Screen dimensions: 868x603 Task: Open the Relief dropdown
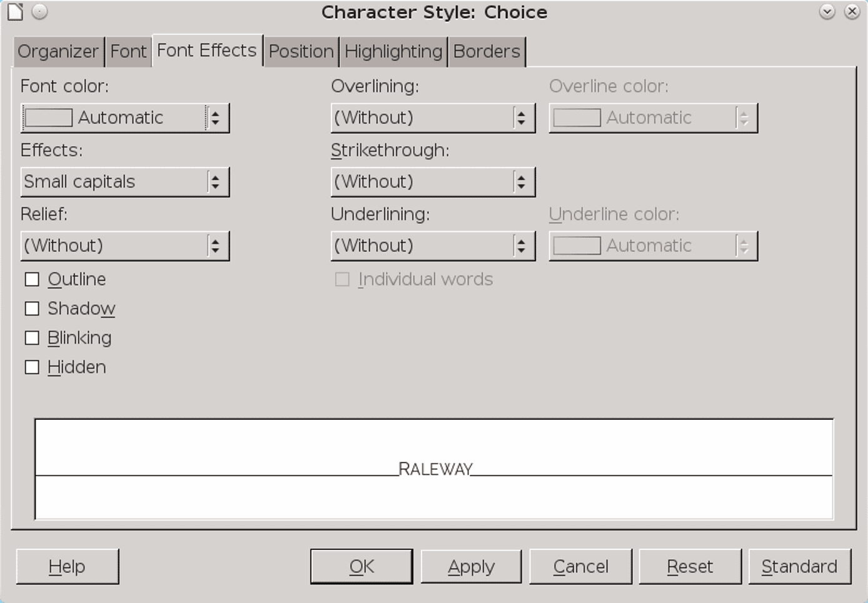214,246
